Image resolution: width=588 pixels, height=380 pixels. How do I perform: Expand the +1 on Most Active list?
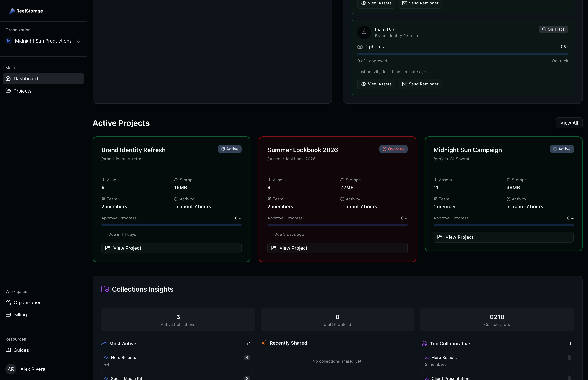pyautogui.click(x=248, y=343)
